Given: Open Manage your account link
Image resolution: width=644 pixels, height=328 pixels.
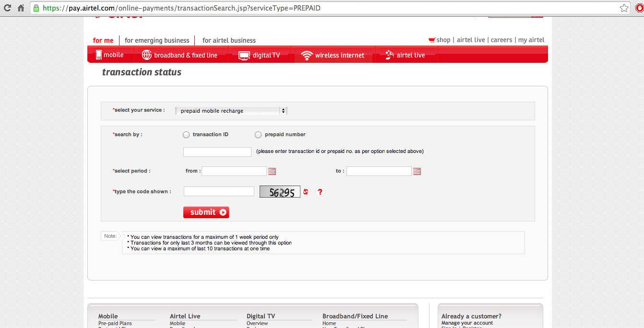Looking at the screenshot, I should [467, 323].
